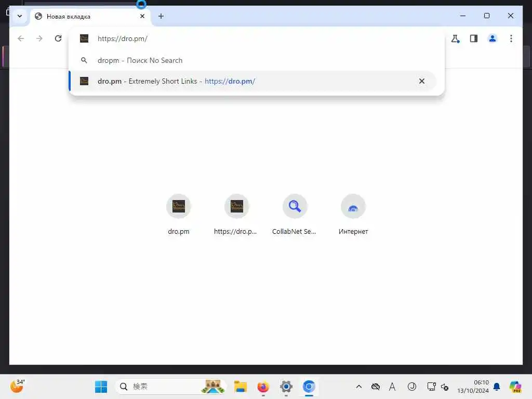Click the browser back arrow
Viewport: 532px width, 399px height.
click(21, 38)
